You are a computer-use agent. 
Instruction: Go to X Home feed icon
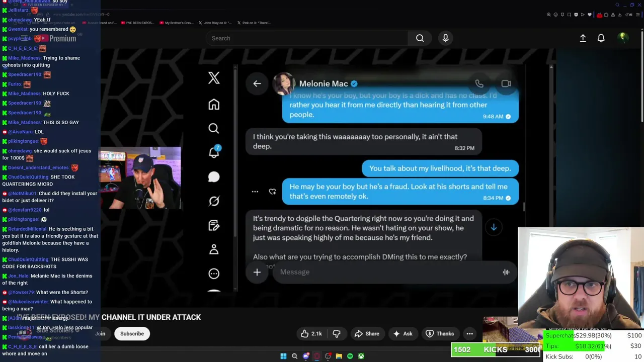pyautogui.click(x=214, y=104)
